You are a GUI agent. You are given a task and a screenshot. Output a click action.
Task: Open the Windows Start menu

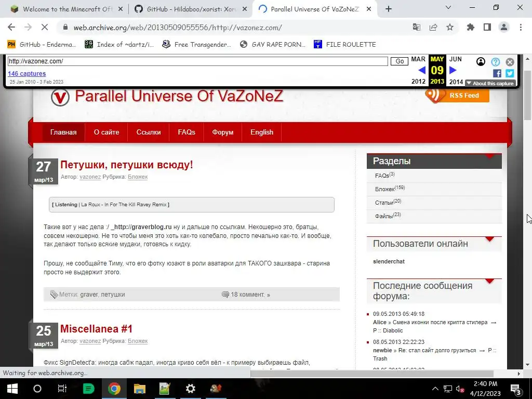12,389
